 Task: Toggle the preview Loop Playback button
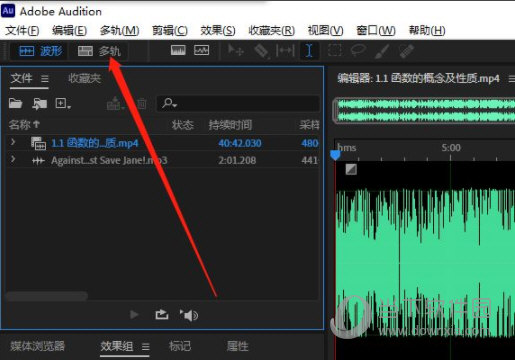[x=162, y=315]
